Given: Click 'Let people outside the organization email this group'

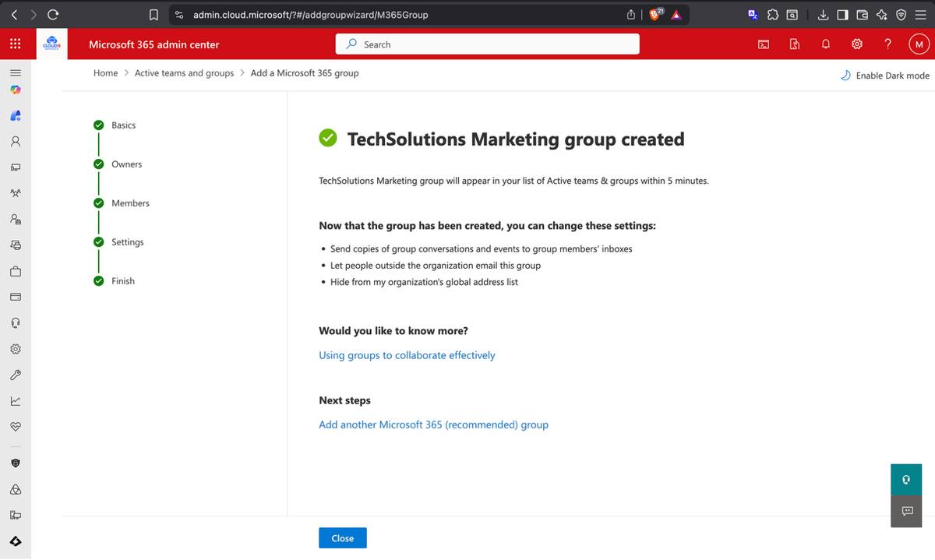Looking at the screenshot, I should click(436, 266).
